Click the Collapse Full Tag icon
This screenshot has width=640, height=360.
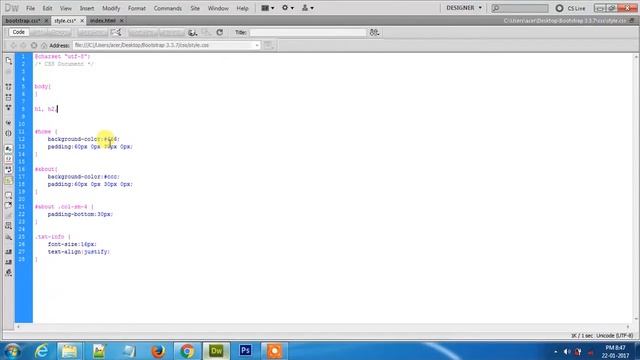(x=9, y=87)
